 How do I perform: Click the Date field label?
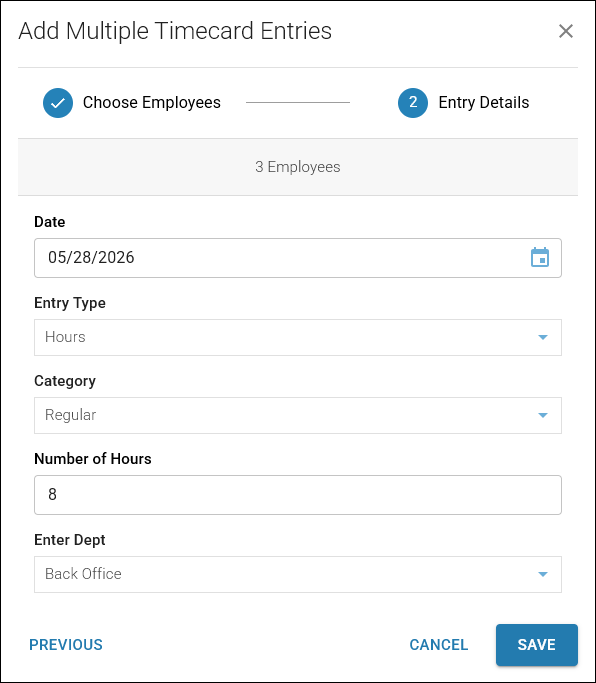tap(50, 222)
